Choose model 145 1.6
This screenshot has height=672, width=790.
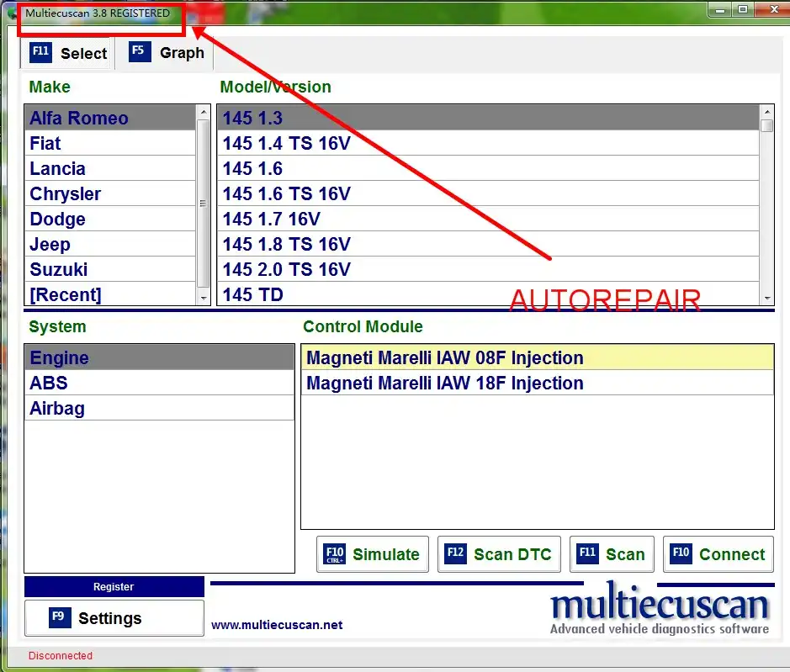[488, 168]
